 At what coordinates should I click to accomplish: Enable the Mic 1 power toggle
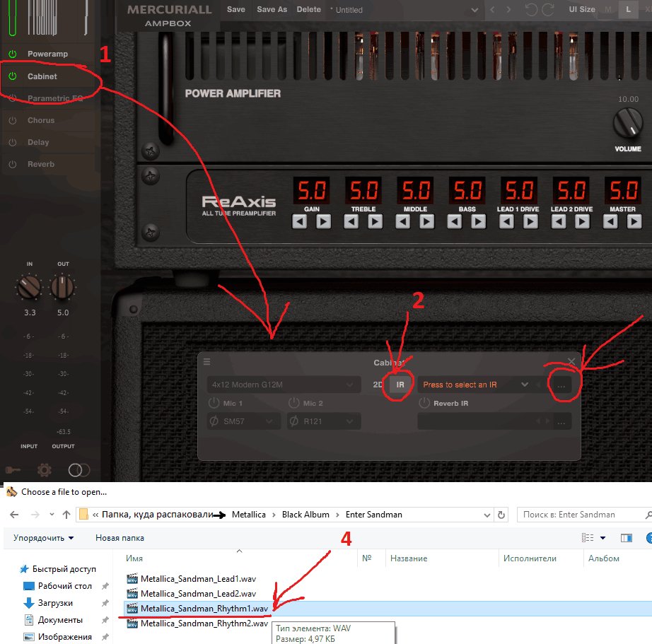click(214, 403)
